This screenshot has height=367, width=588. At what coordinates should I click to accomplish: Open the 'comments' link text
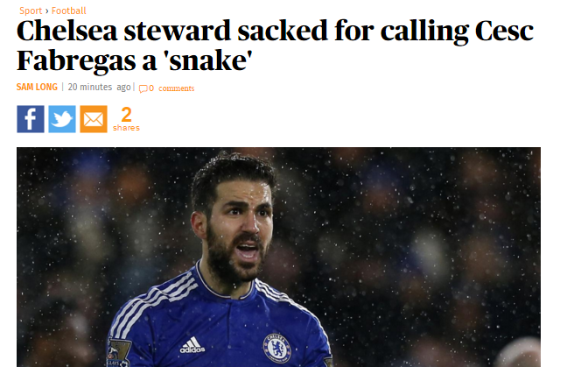(x=176, y=88)
